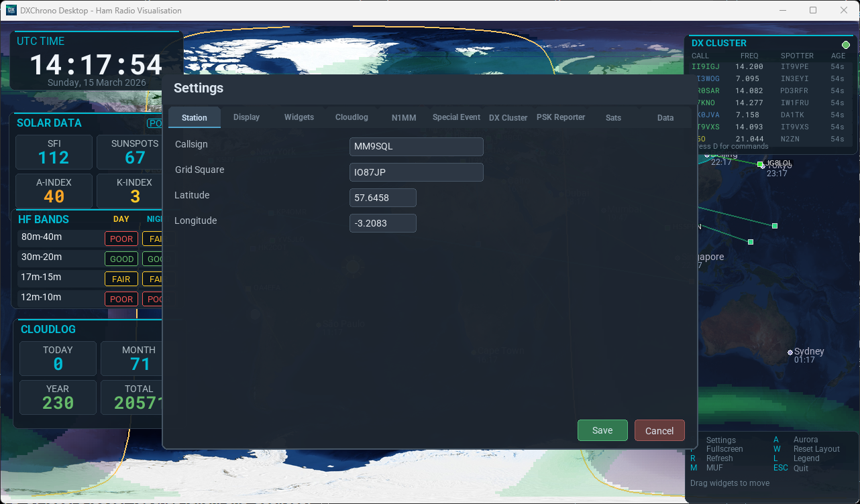Click the HF BANDS widget header

43,219
